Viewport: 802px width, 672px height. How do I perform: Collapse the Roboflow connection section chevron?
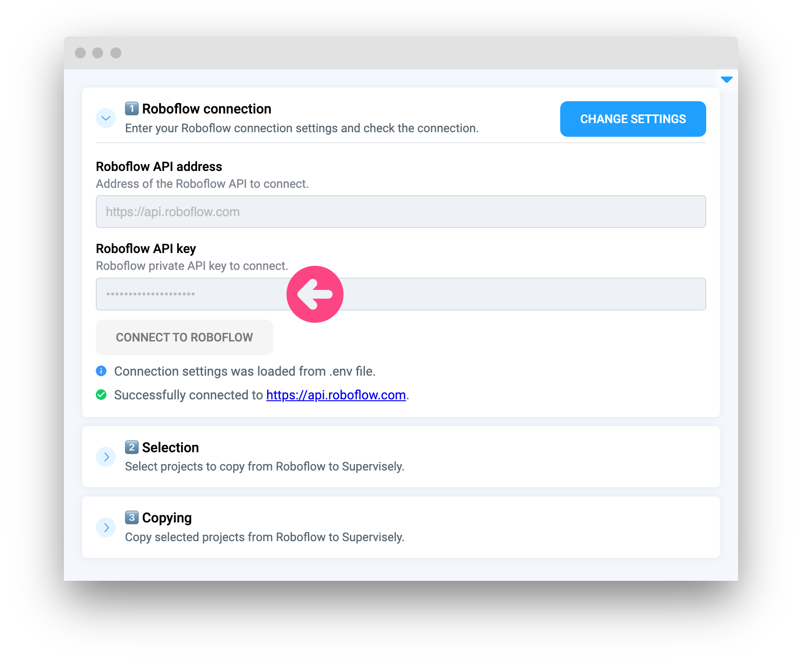tap(106, 119)
